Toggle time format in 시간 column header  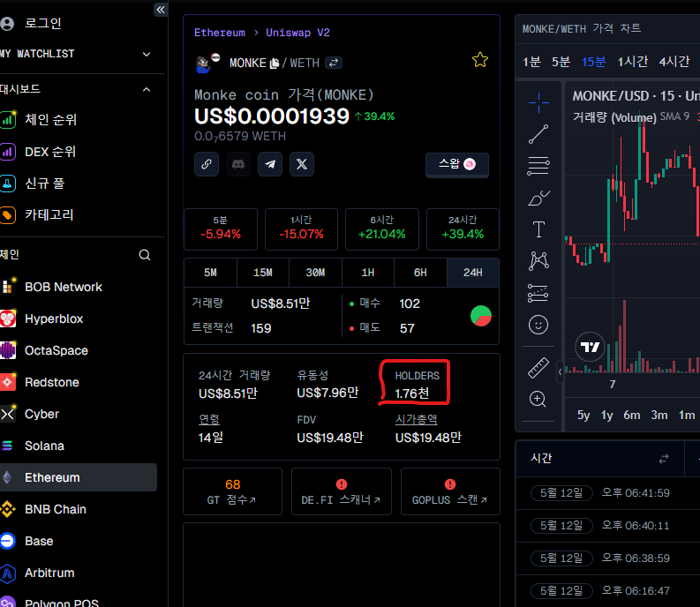pos(664,459)
